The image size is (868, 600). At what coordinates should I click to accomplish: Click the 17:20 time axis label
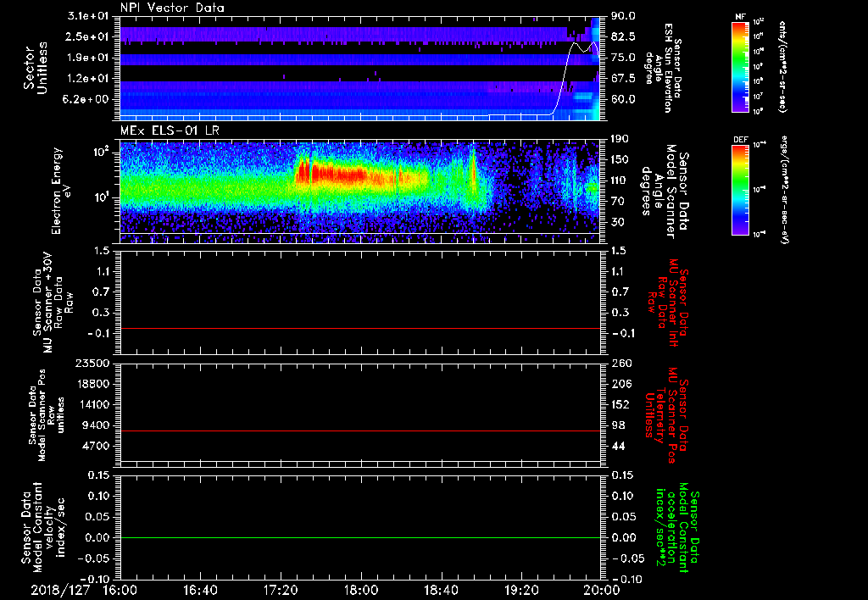point(281,590)
